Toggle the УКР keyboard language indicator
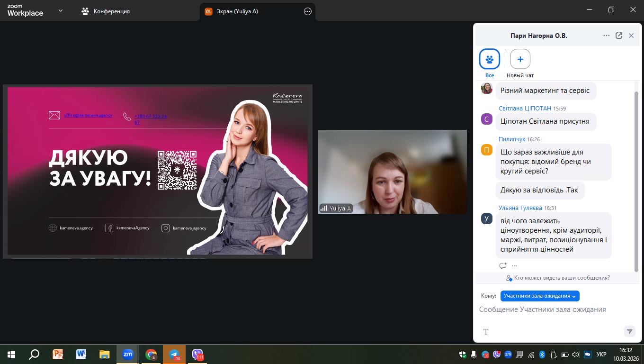 point(601,354)
